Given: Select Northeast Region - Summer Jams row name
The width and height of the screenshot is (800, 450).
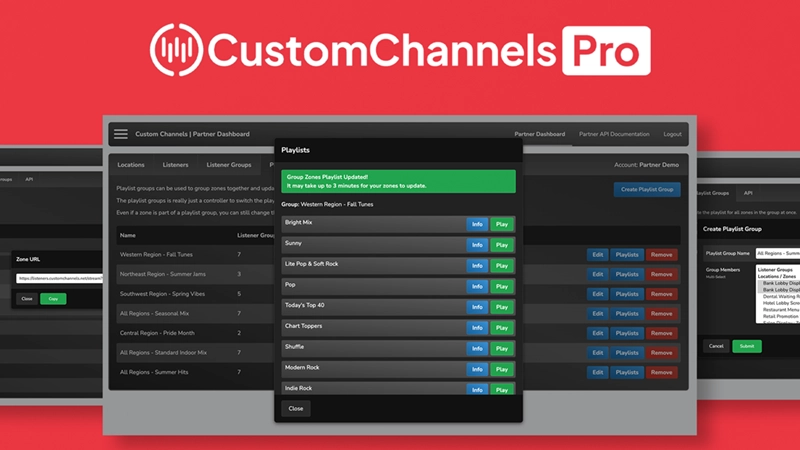Looking at the screenshot, I should (x=163, y=274).
